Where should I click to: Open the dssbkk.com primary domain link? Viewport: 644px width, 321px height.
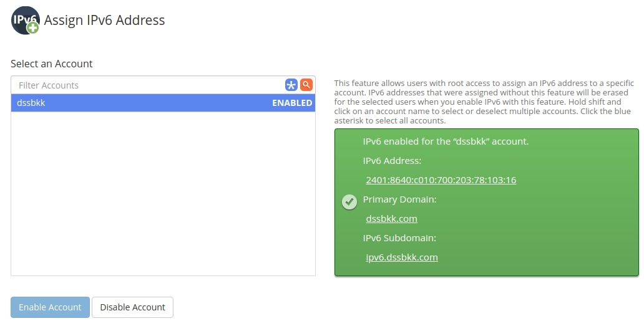tap(391, 219)
